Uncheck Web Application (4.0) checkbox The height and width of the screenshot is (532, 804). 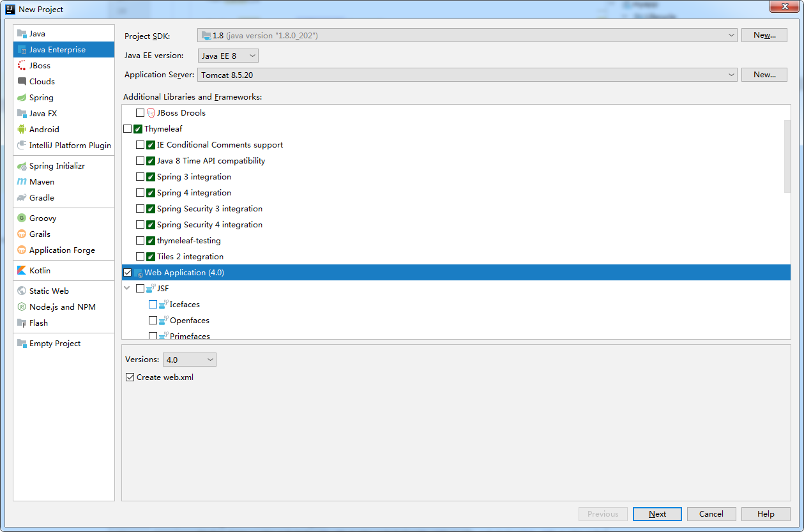coord(127,272)
